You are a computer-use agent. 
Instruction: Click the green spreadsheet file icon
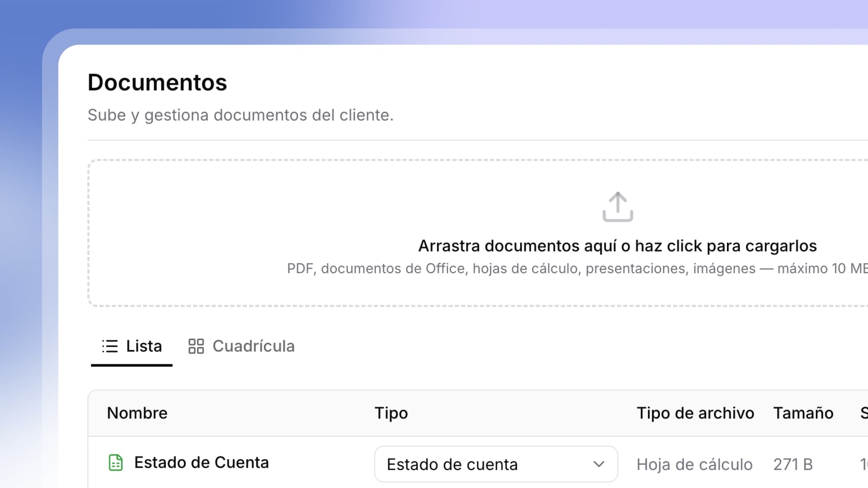pos(116,463)
